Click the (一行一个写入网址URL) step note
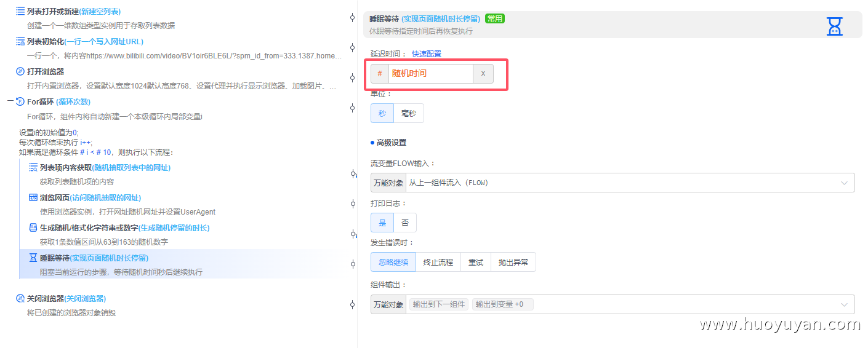The width and height of the screenshot is (868, 348). tap(103, 41)
